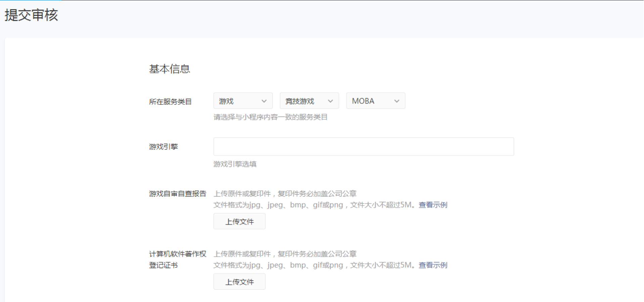Image resolution: width=644 pixels, height=302 pixels.
Task: Click the 提交审核 page title
Action: click(31, 15)
